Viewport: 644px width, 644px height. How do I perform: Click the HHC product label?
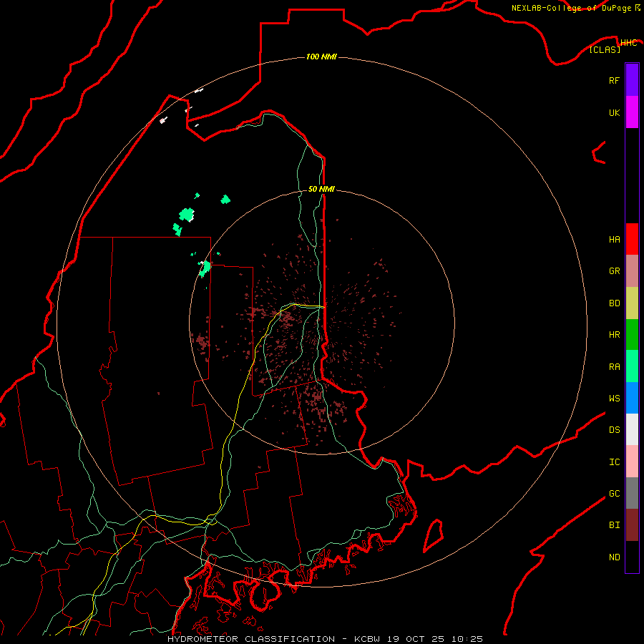coord(629,43)
